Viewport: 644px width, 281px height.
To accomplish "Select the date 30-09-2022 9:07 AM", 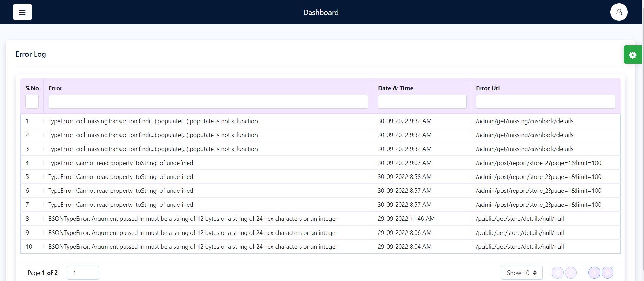I will (x=404, y=163).
